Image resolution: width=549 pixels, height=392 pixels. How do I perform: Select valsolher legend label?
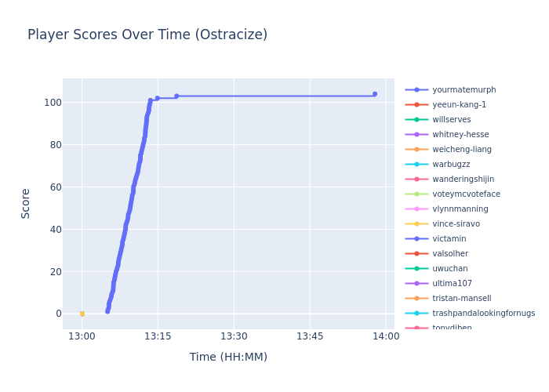pos(451,254)
